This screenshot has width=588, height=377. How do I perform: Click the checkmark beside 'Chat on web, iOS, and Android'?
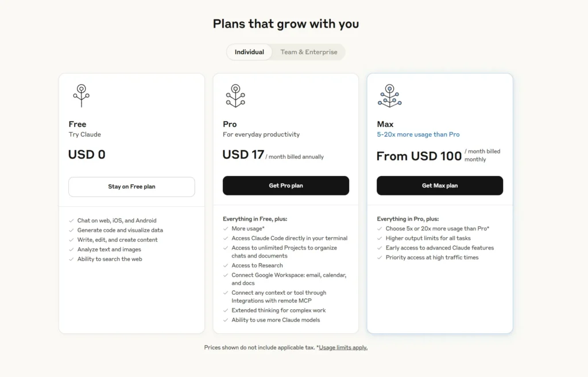pos(71,220)
